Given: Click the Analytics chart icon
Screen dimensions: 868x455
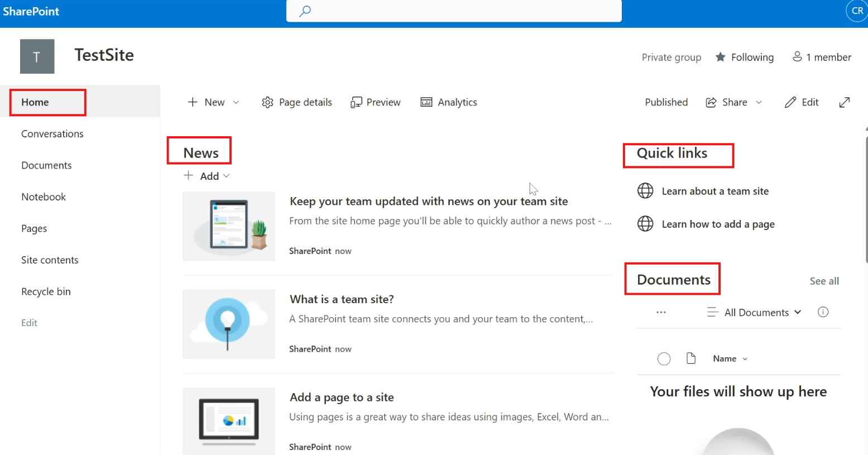Looking at the screenshot, I should (426, 102).
